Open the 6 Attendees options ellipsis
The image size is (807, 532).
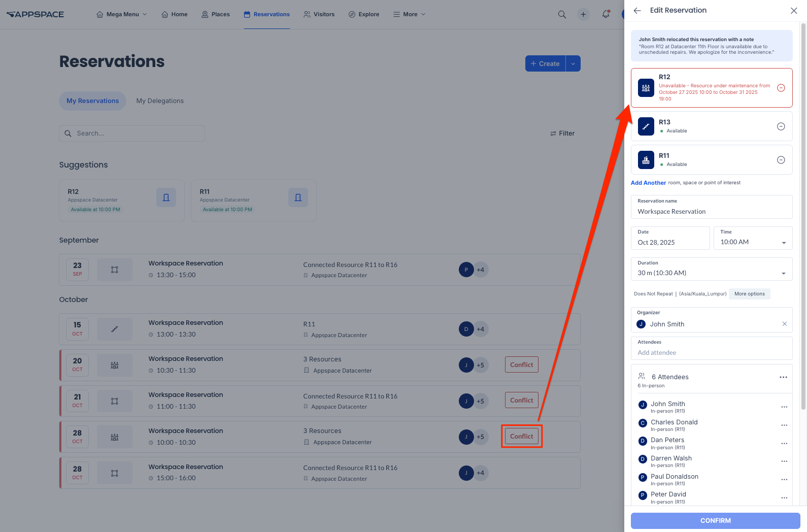[x=783, y=377]
